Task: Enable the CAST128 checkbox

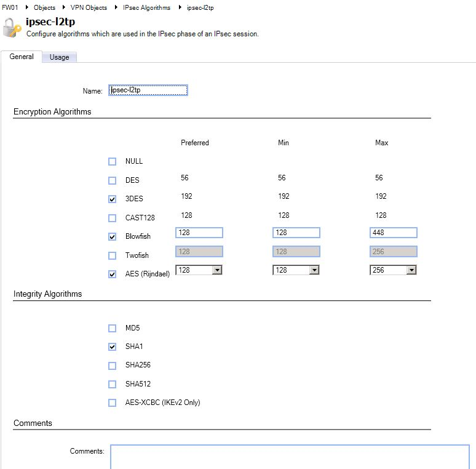Action: [x=112, y=218]
